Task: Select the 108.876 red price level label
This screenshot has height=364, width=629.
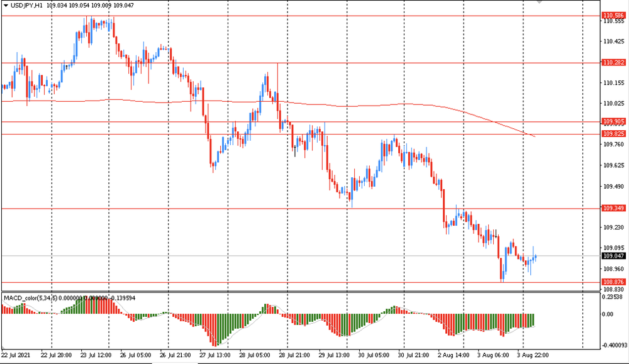Action: 614,282
